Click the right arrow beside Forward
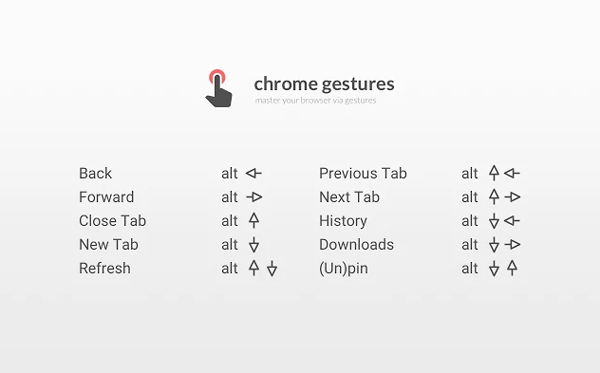The image size is (600, 373). pos(254,197)
